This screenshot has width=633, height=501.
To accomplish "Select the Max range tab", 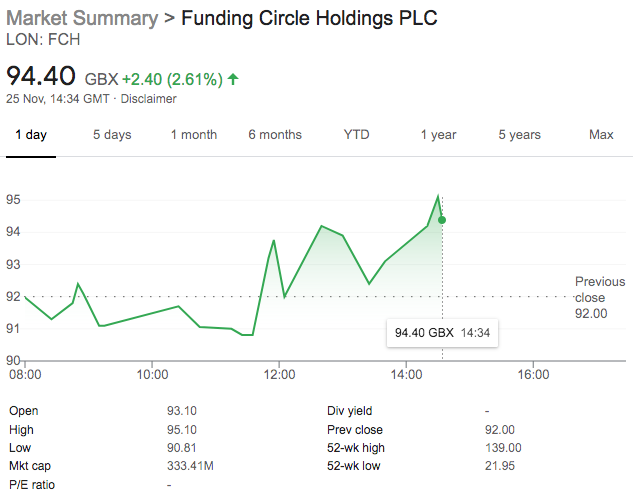I will [x=601, y=134].
